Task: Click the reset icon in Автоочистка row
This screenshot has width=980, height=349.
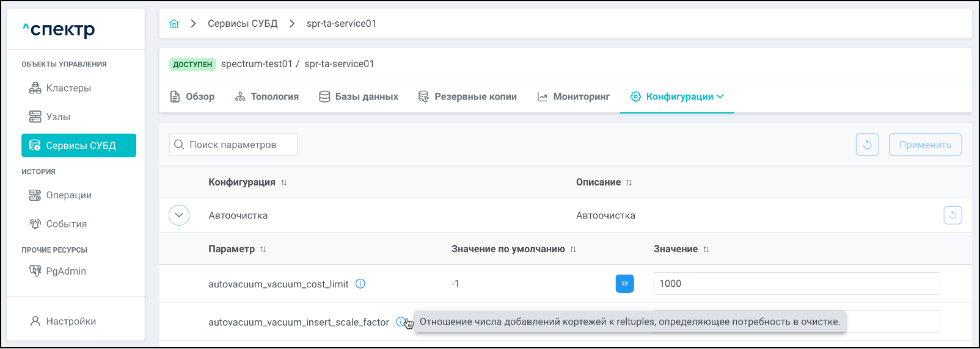Action: point(953,215)
